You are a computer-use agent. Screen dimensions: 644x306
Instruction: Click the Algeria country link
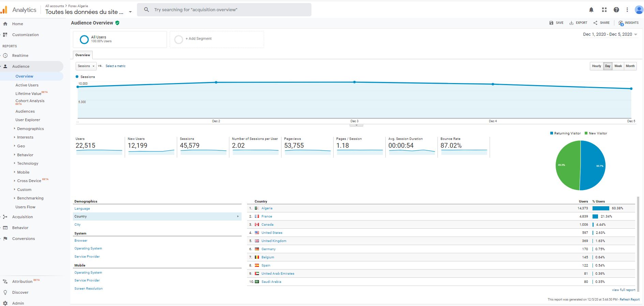(x=267, y=208)
